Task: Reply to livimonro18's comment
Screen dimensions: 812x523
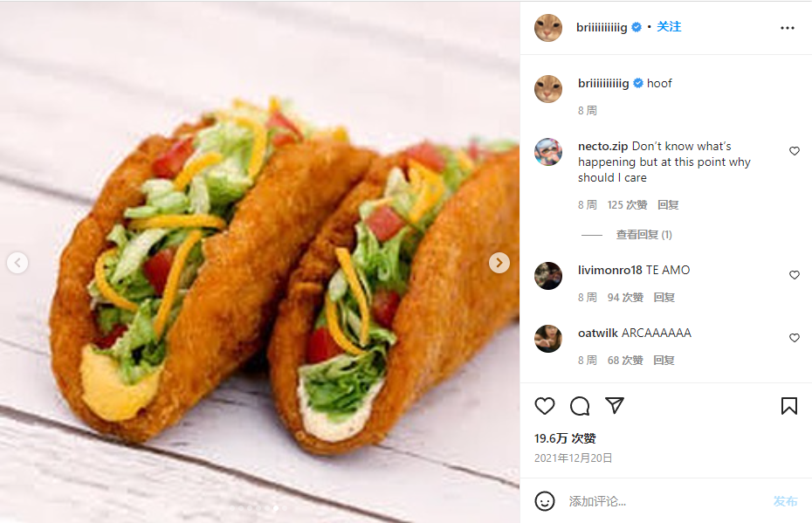Action: (664, 298)
